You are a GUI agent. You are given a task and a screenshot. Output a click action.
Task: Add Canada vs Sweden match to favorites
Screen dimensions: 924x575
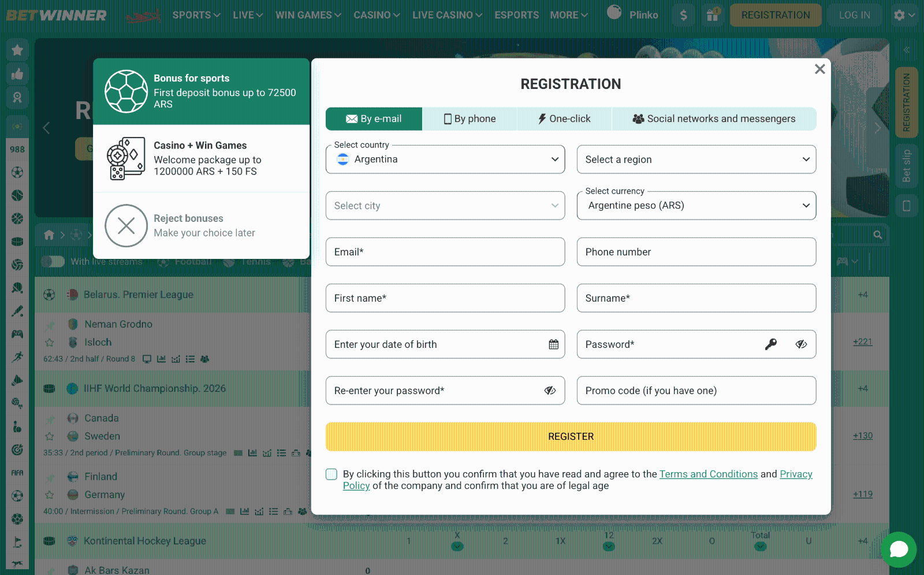(x=50, y=436)
